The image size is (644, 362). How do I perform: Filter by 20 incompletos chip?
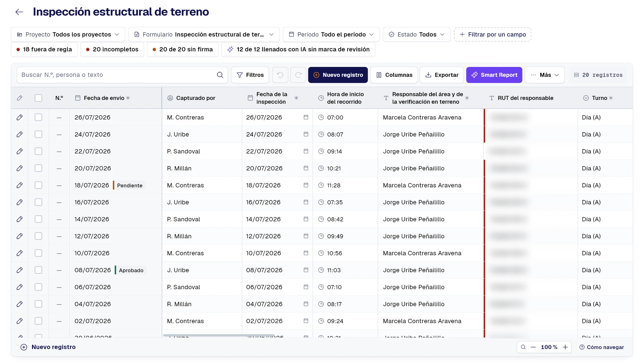[112, 49]
